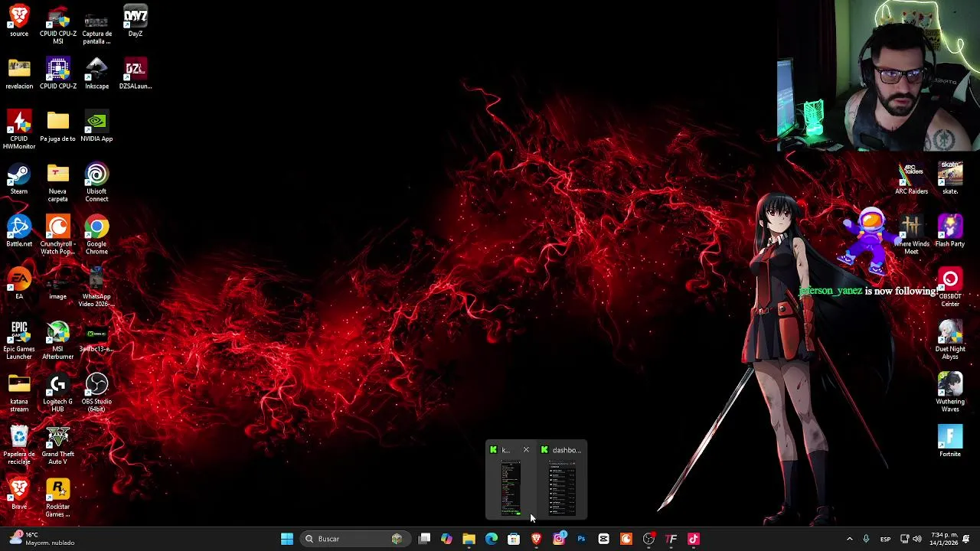980x551 pixels.
Task: Open the Nueva carpeta folder
Action: tap(58, 182)
